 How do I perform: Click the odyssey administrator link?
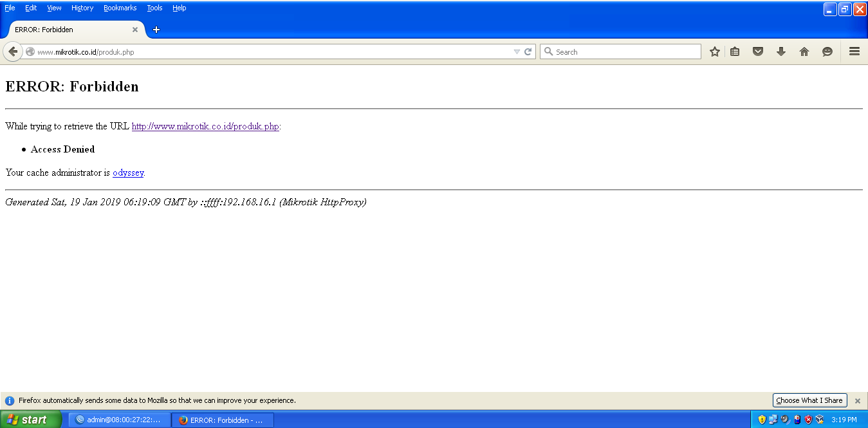(128, 172)
